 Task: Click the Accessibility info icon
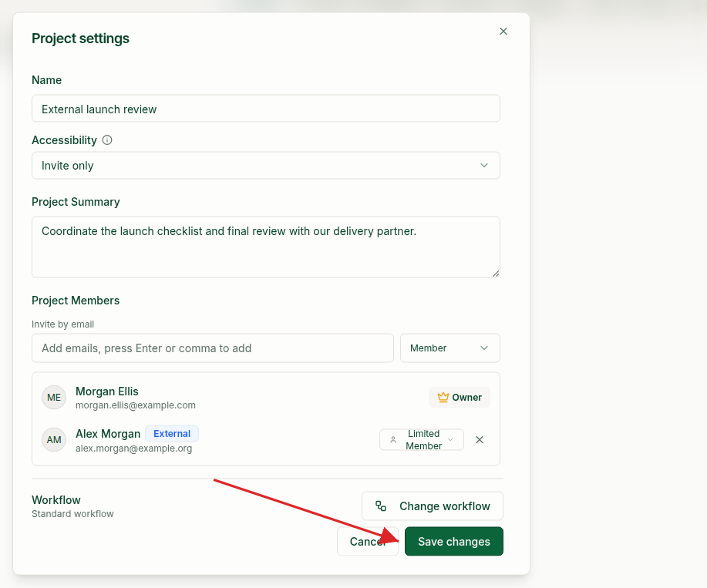[107, 140]
